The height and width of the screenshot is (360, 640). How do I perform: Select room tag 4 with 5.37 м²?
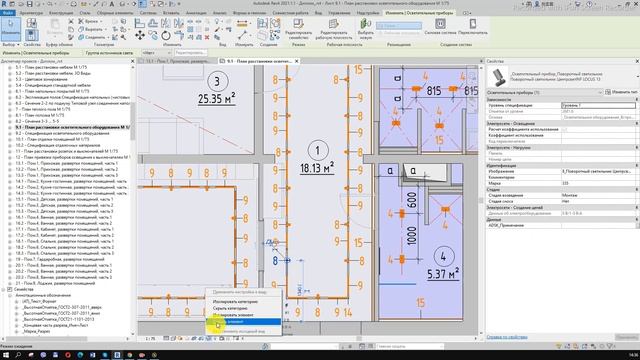(443, 264)
